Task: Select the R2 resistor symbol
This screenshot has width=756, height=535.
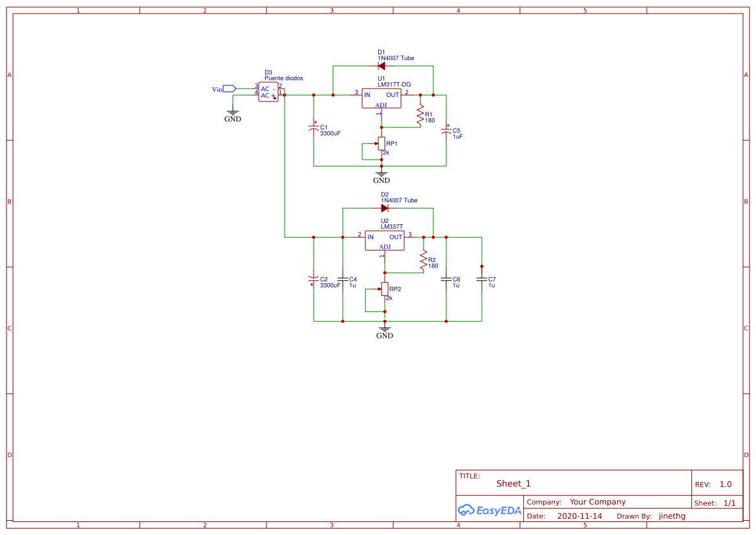Action: coord(424,260)
